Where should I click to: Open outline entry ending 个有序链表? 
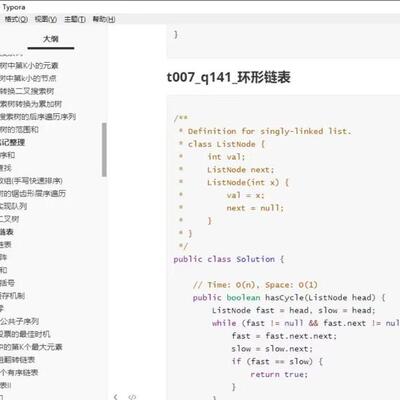[x=19, y=372]
